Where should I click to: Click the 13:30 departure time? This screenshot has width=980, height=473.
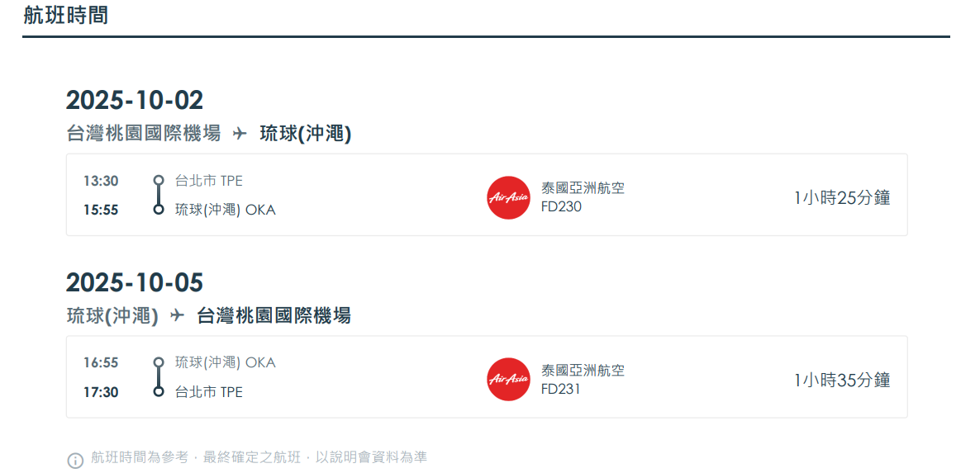(101, 182)
